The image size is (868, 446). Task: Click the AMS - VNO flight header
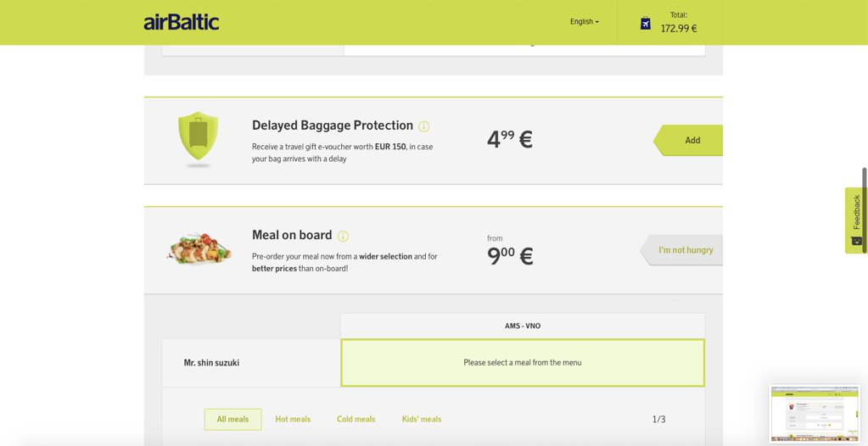tap(523, 326)
